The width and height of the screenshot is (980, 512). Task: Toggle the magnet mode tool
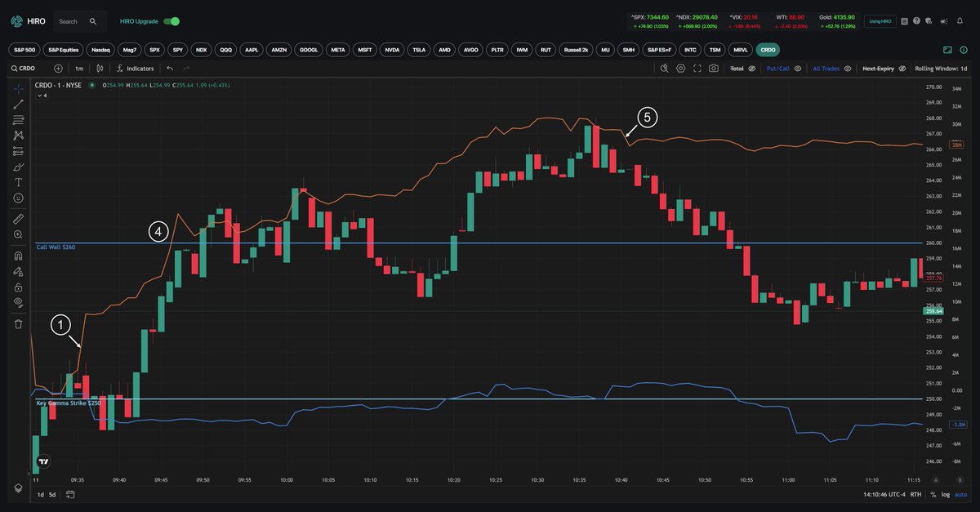pyautogui.click(x=18, y=256)
